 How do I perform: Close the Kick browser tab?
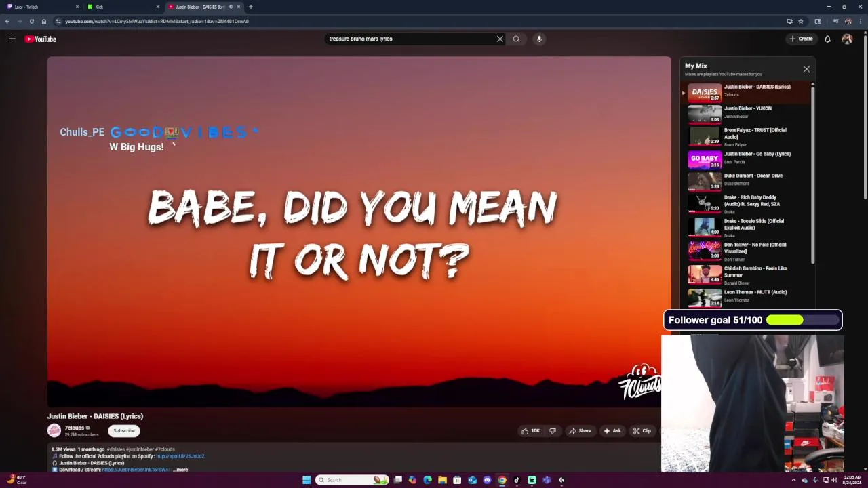pos(158,7)
